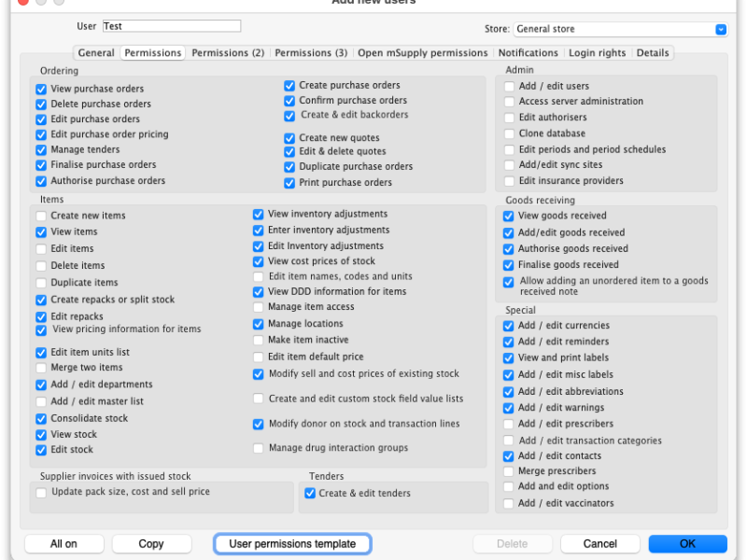Viewport: 747px width, 560px height.
Task: Confirm with the OK button
Action: [x=687, y=544]
